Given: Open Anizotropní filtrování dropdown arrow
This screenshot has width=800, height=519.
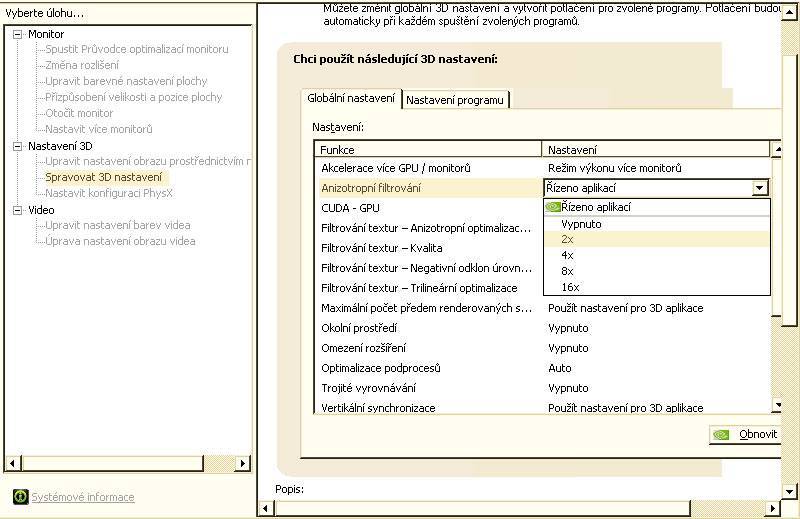Looking at the screenshot, I should (760, 188).
